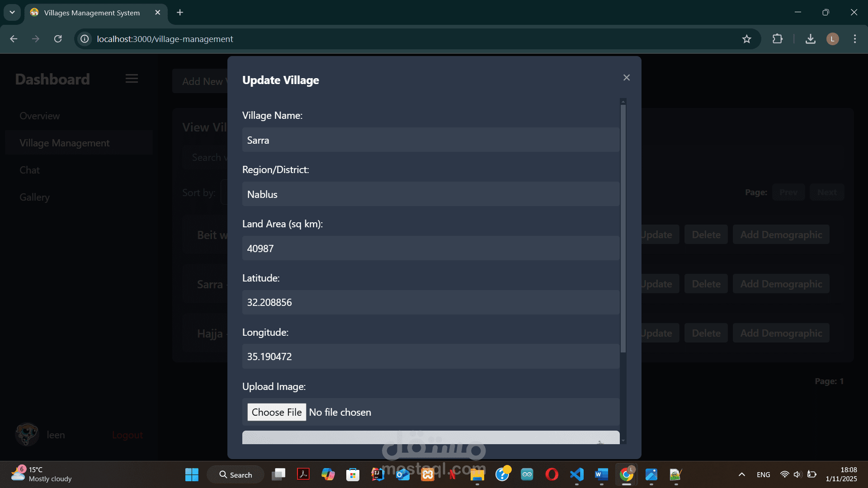Open a new browser tab
The image size is (868, 488).
(180, 12)
